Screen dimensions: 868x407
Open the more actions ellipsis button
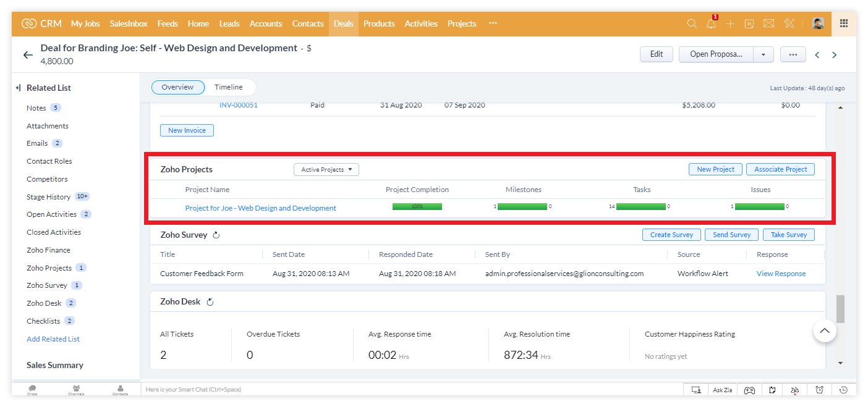pyautogui.click(x=793, y=54)
